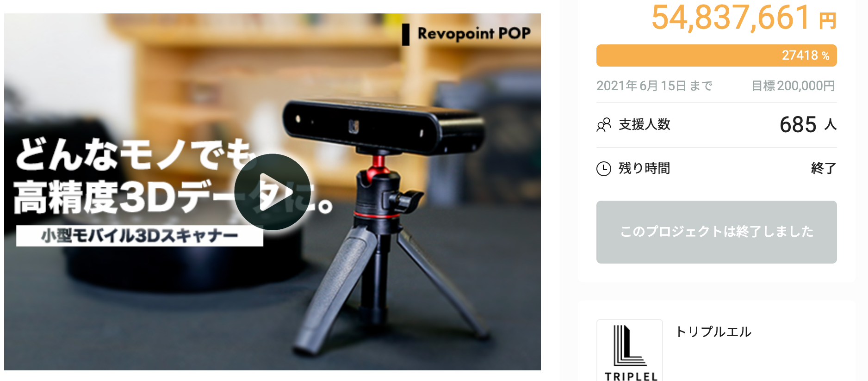Screen dimensions: 868x381
Task: Click the どんなモノでも headline text
Action: [135, 155]
